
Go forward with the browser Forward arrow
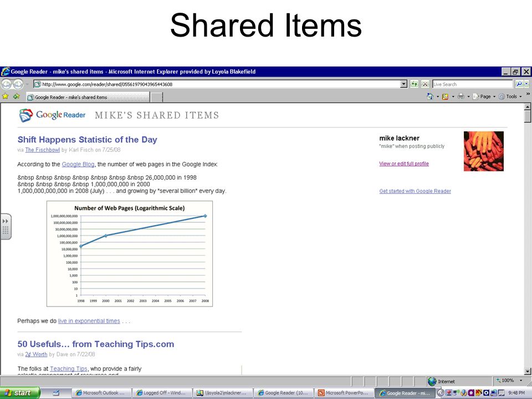click(18, 84)
